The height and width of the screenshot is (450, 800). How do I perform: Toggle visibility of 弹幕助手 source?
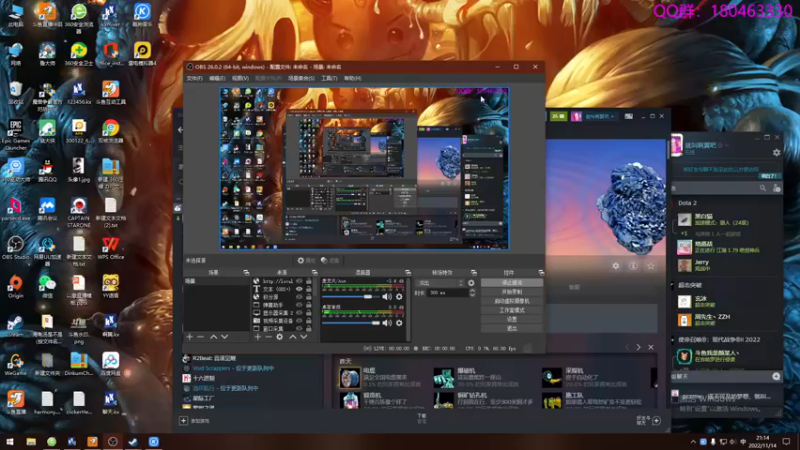coord(299,305)
